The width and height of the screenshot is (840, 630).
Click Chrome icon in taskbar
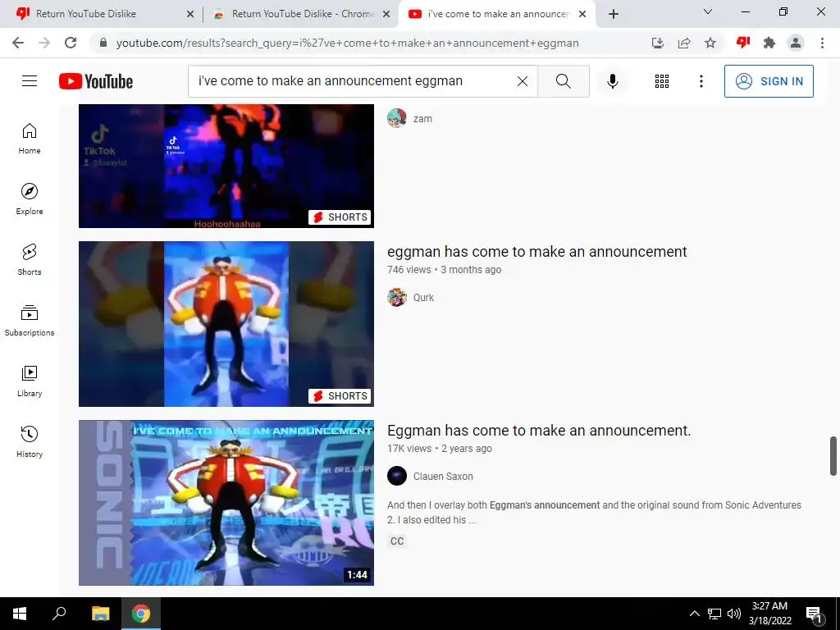[x=141, y=614]
